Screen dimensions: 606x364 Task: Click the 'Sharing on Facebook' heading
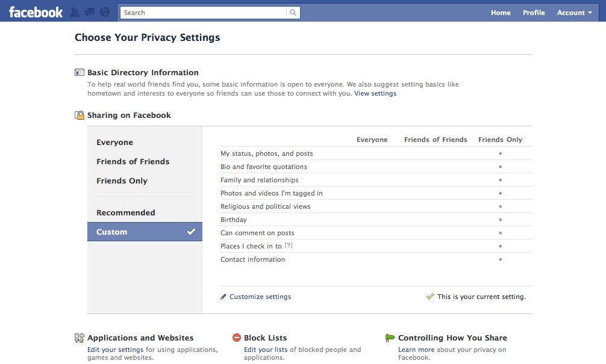point(129,115)
